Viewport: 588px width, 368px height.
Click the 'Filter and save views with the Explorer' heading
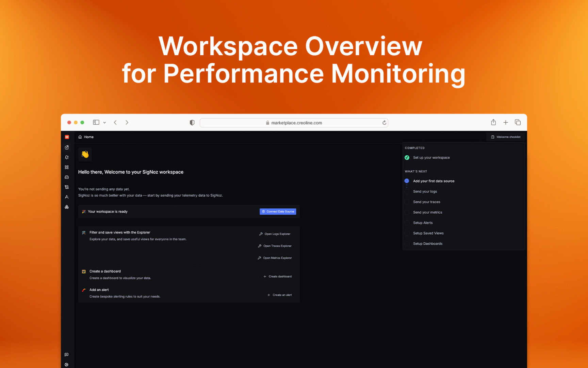point(120,232)
